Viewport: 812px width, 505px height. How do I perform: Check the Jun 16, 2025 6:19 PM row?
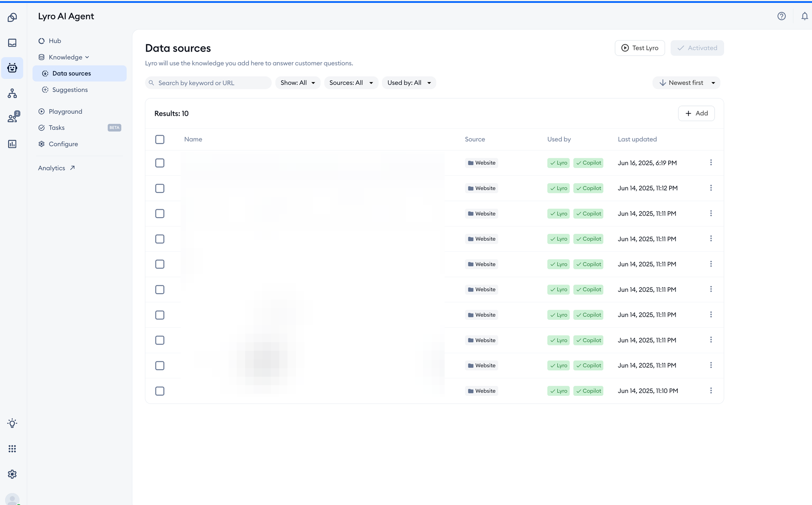160,163
